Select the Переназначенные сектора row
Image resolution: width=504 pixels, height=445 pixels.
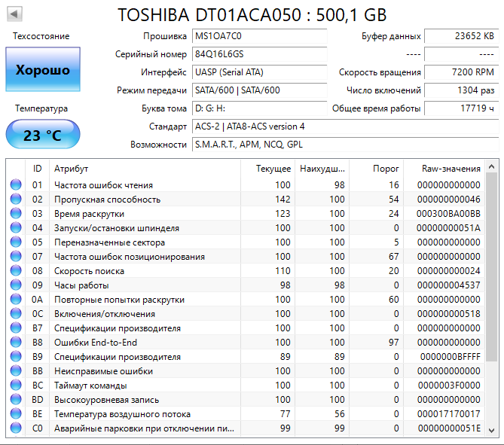[246, 242]
